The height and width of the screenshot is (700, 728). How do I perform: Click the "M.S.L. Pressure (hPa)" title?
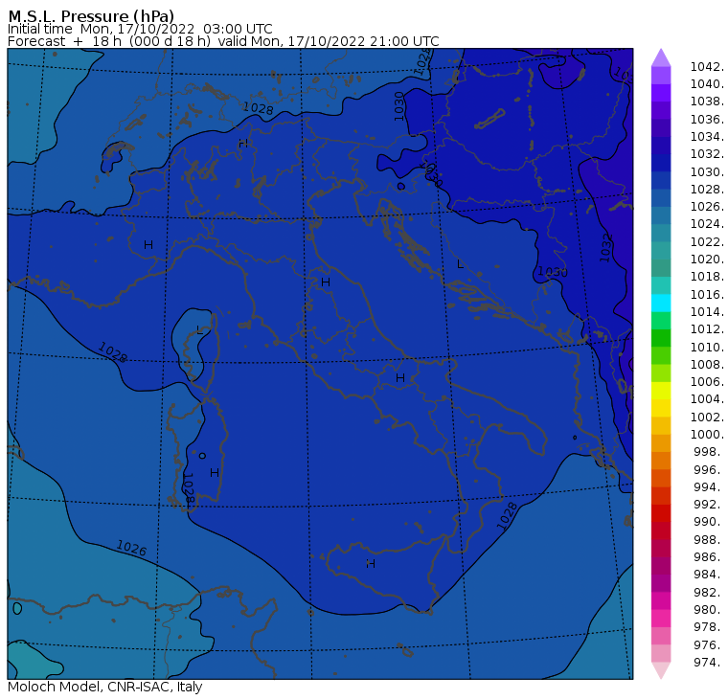pos(91,15)
